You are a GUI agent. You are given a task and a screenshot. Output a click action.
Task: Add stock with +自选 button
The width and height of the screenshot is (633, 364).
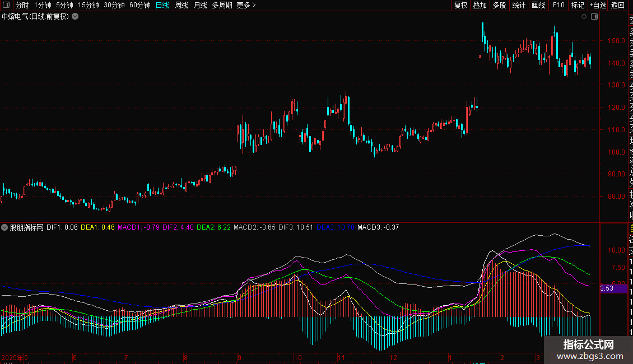pyautogui.click(x=598, y=5)
